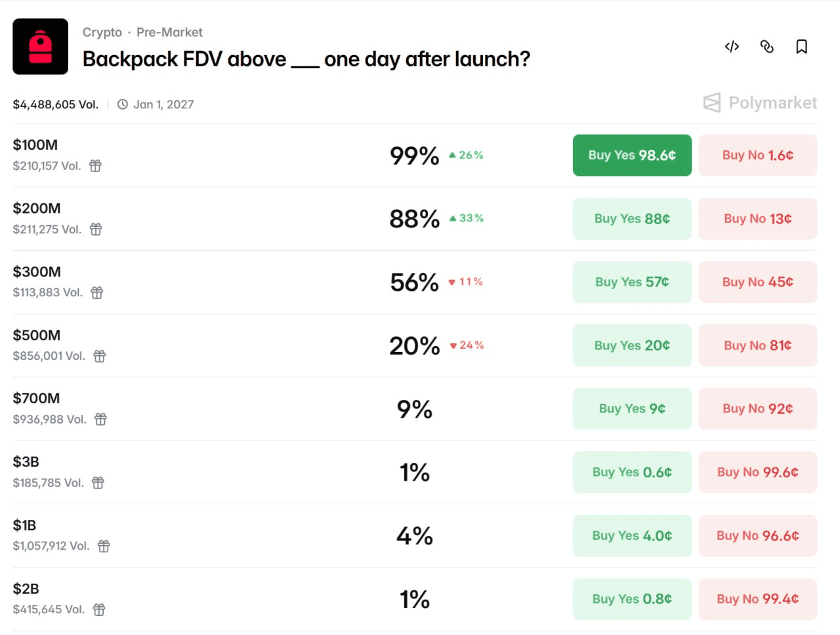The height and width of the screenshot is (635, 840).
Task: Open the Pre-Market category link
Action: pos(169,32)
